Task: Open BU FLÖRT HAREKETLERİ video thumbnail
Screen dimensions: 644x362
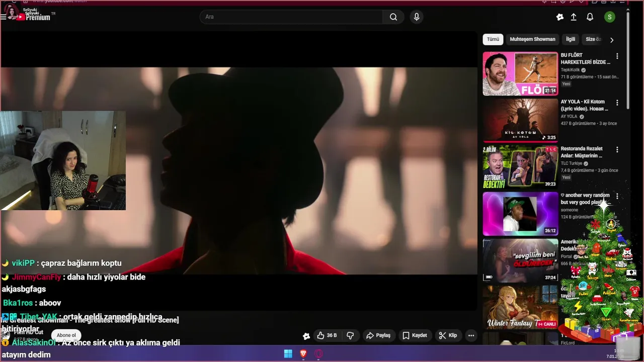Action: click(x=520, y=73)
